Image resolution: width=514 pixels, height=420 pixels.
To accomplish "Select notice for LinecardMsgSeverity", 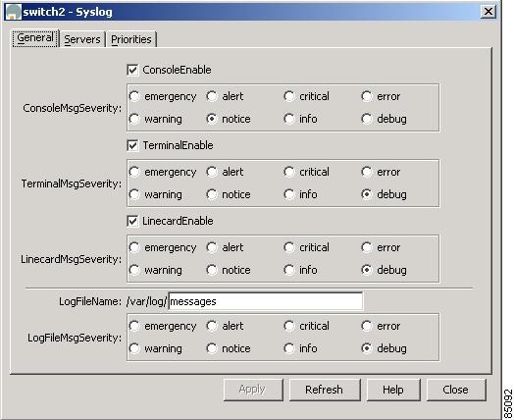I will (212, 270).
